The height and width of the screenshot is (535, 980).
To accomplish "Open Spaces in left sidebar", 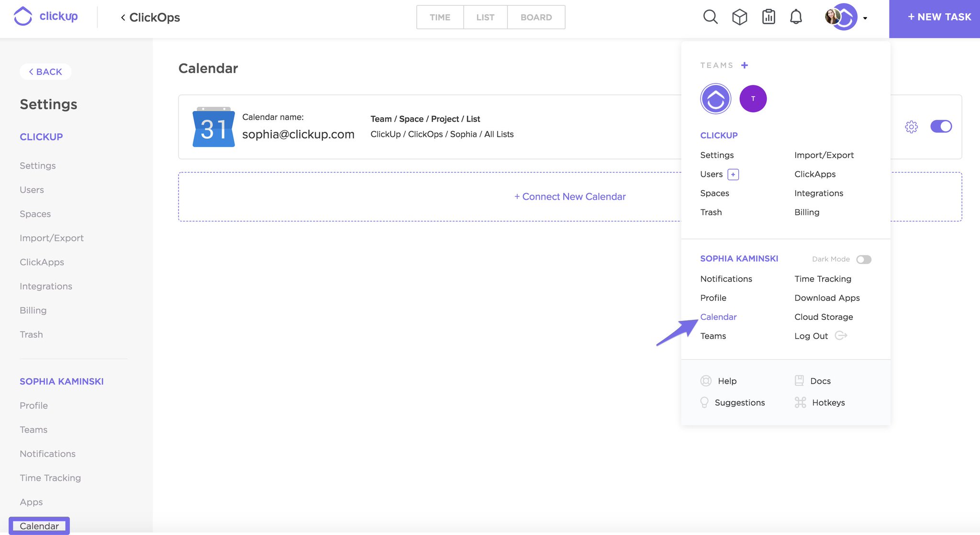I will click(x=35, y=214).
